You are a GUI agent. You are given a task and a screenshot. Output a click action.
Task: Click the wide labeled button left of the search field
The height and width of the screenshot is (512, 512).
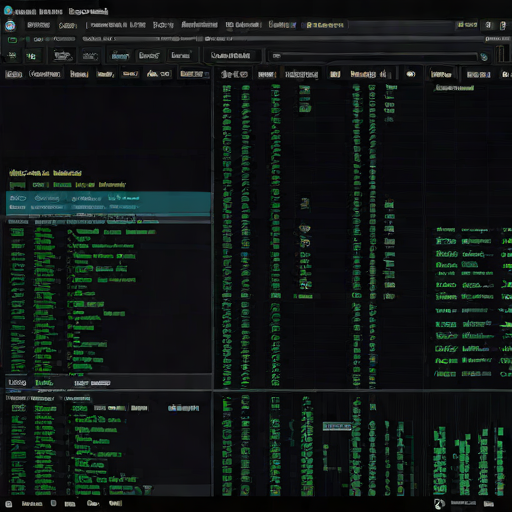click(231, 55)
